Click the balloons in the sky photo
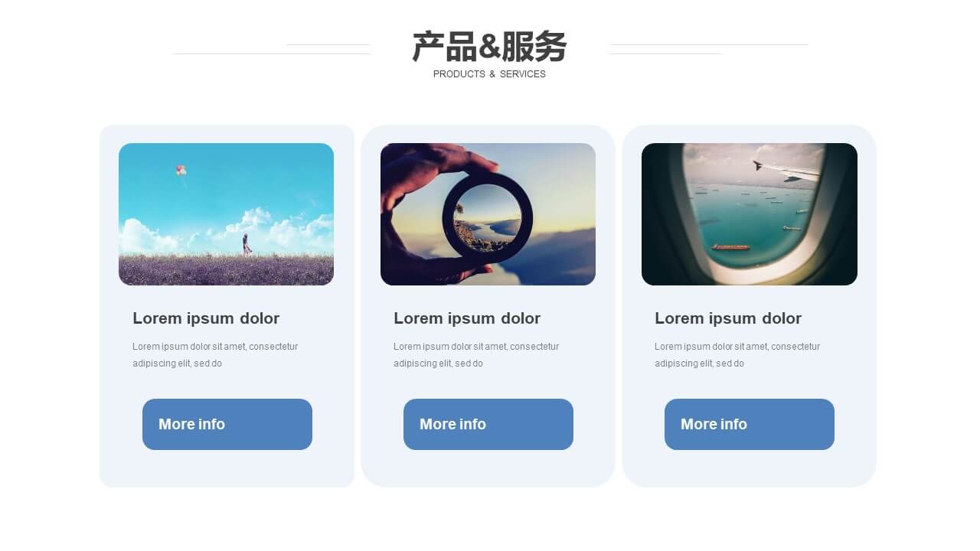The height and width of the screenshot is (551, 980). pyautogui.click(x=181, y=171)
